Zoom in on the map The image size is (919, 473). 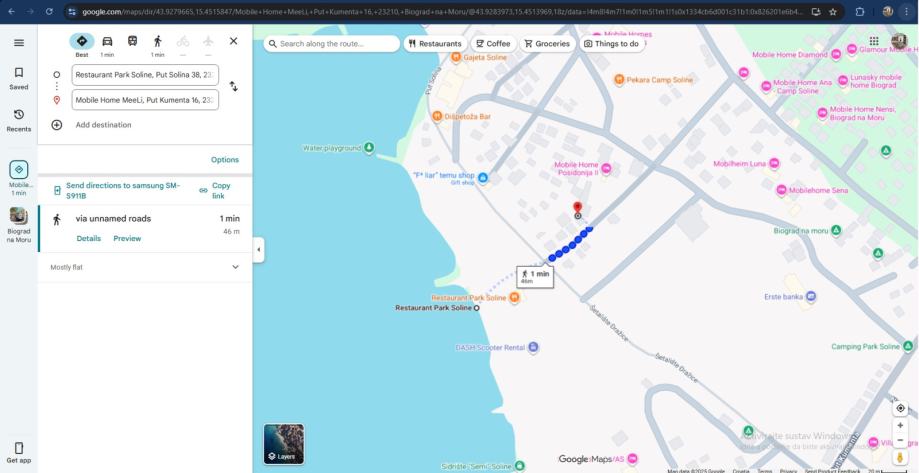click(x=901, y=426)
